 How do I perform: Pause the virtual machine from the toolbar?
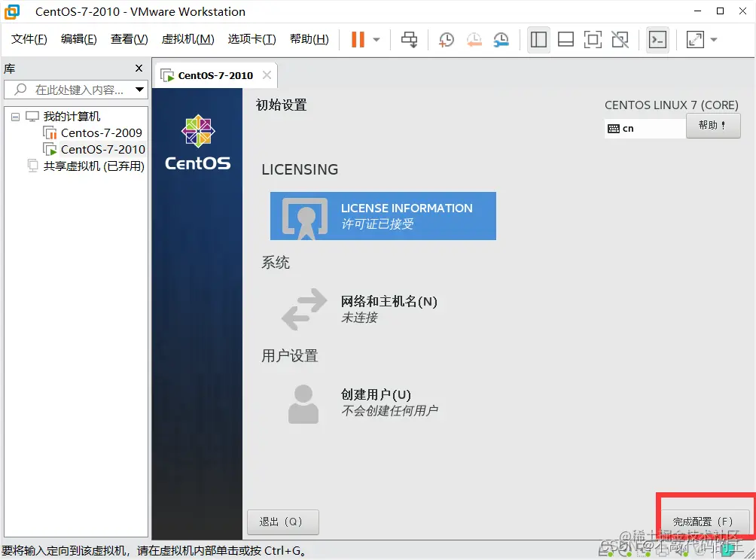(x=358, y=40)
